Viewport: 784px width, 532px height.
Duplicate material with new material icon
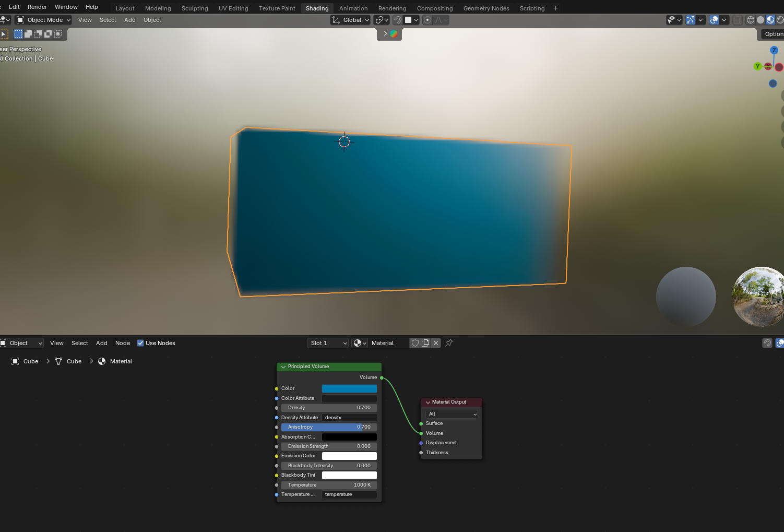click(425, 343)
